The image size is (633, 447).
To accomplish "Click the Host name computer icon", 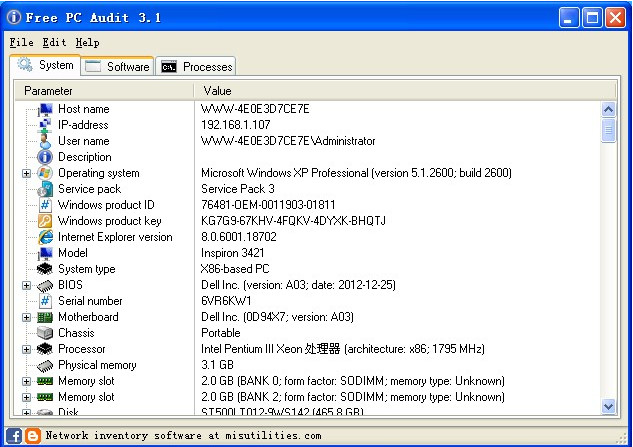I will pyautogui.click(x=45, y=109).
